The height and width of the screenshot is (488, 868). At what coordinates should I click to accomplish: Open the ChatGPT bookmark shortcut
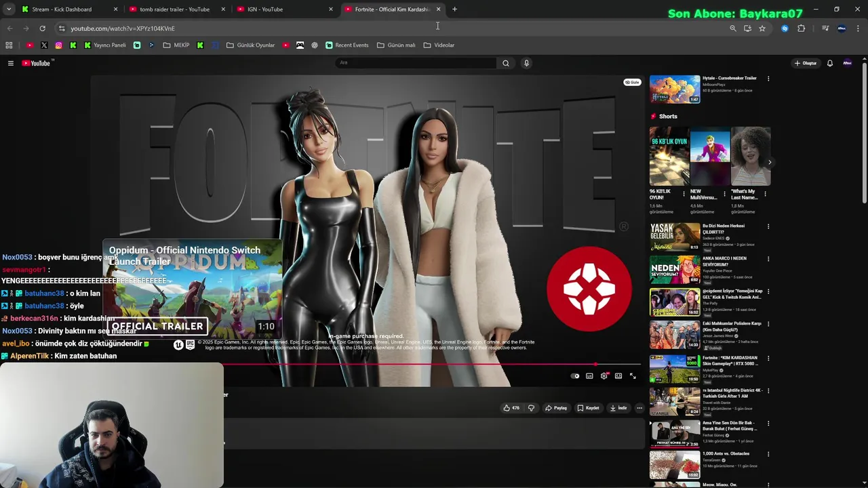(314, 45)
